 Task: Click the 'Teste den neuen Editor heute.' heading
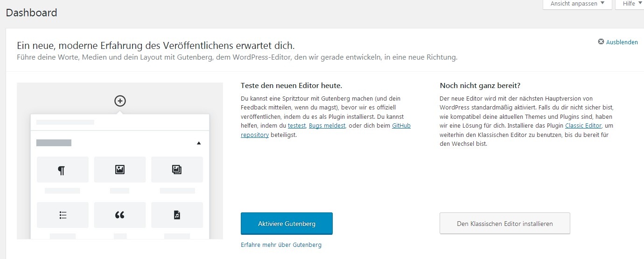coord(291,86)
